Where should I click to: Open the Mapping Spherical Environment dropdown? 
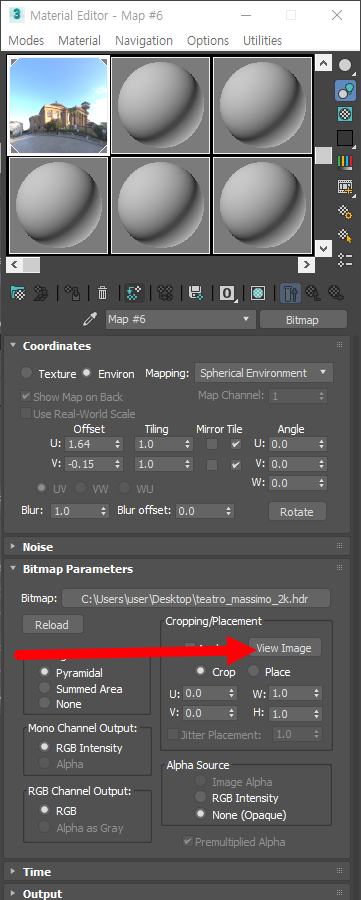pyautogui.click(x=264, y=373)
